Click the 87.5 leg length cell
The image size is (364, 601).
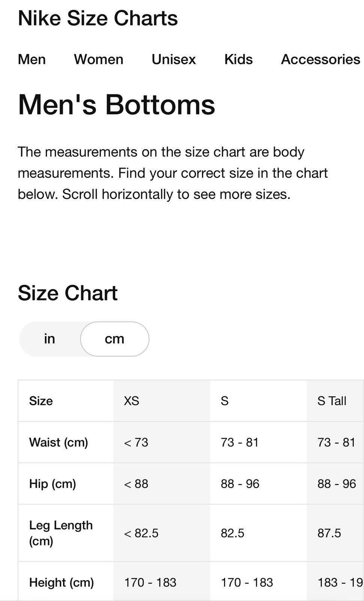329,533
